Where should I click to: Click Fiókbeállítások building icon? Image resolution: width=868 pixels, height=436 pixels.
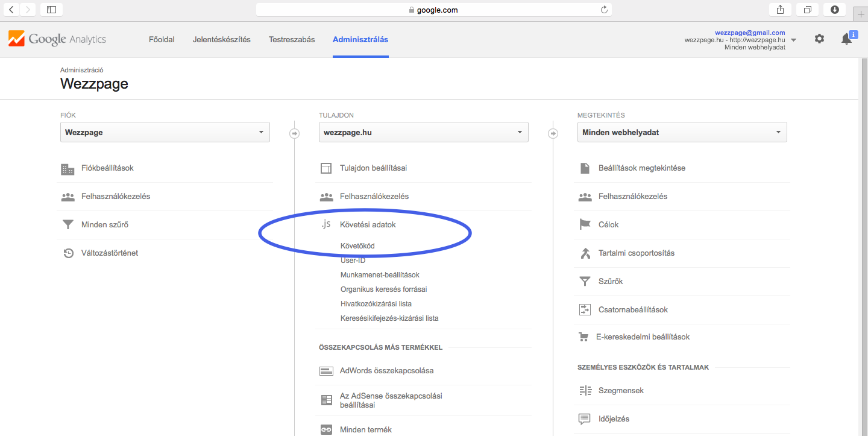68,168
